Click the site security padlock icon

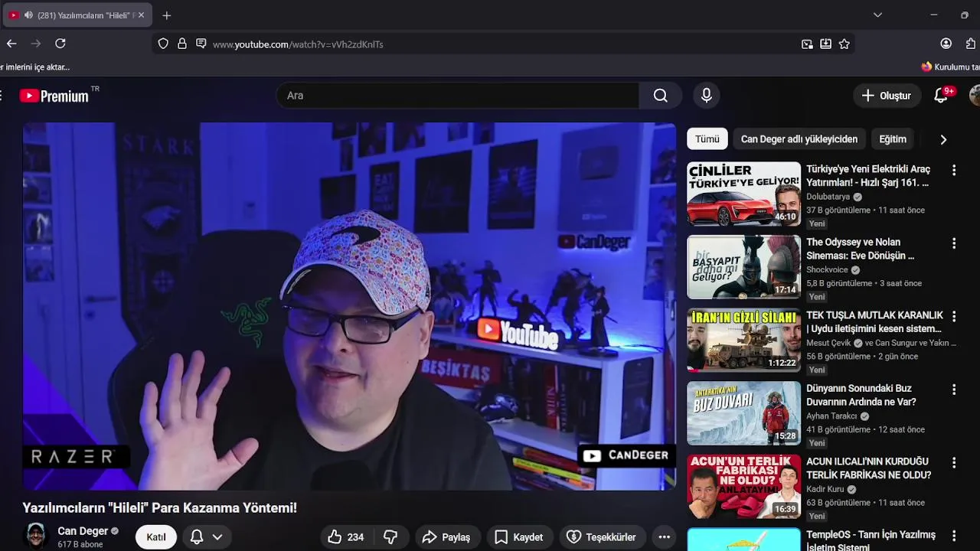182,44
